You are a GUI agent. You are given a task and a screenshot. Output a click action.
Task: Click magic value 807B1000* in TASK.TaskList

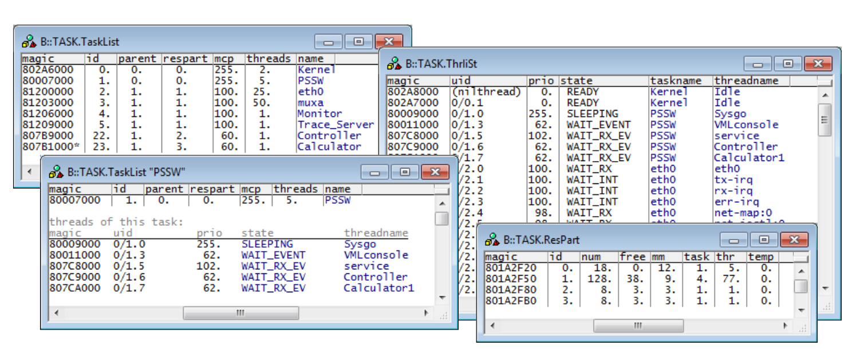point(50,146)
